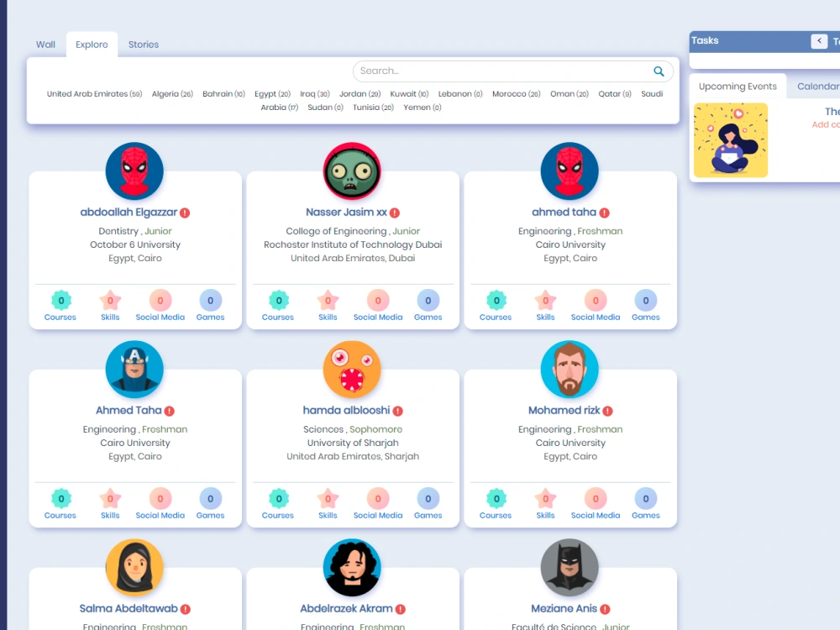Filter by Bahrain (10)
This screenshot has width=840, height=630.
pos(223,94)
